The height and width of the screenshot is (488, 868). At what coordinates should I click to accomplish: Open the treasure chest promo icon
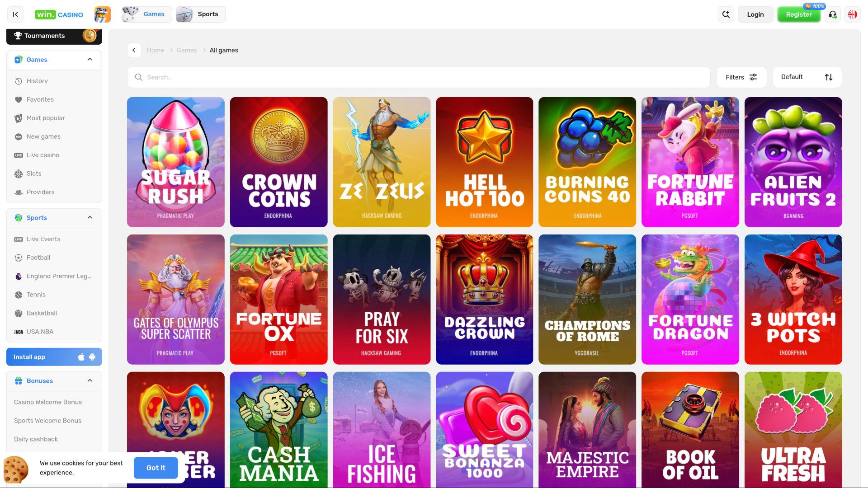click(x=103, y=14)
